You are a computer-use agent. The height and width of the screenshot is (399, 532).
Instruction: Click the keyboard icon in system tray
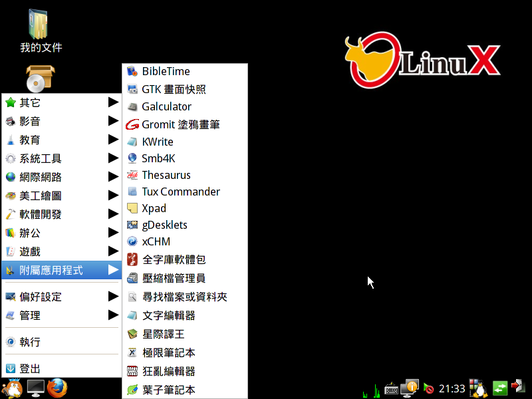pos(392,388)
